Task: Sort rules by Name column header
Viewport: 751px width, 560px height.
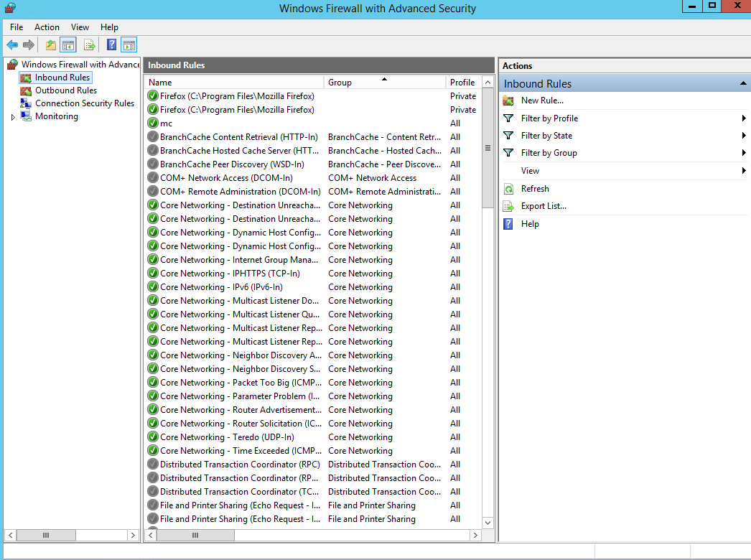Action: tap(233, 83)
